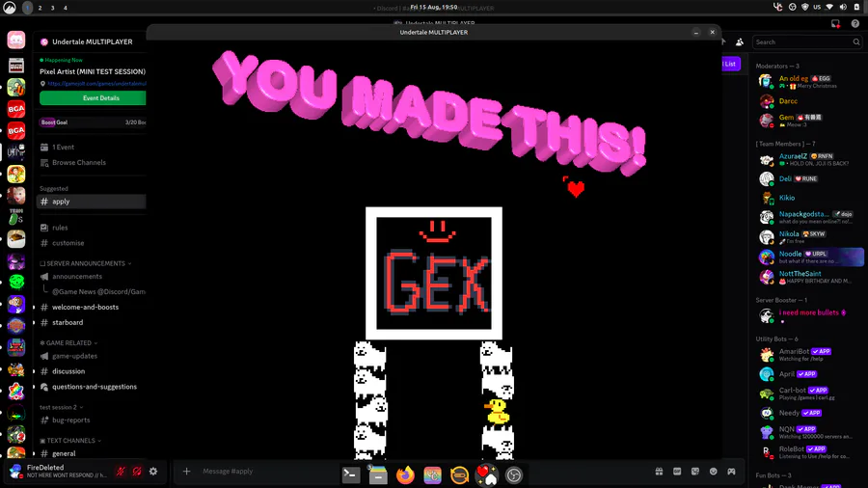Switch to workspace 2 in top bar
Image resolution: width=868 pixels, height=488 pixels.
click(x=40, y=8)
